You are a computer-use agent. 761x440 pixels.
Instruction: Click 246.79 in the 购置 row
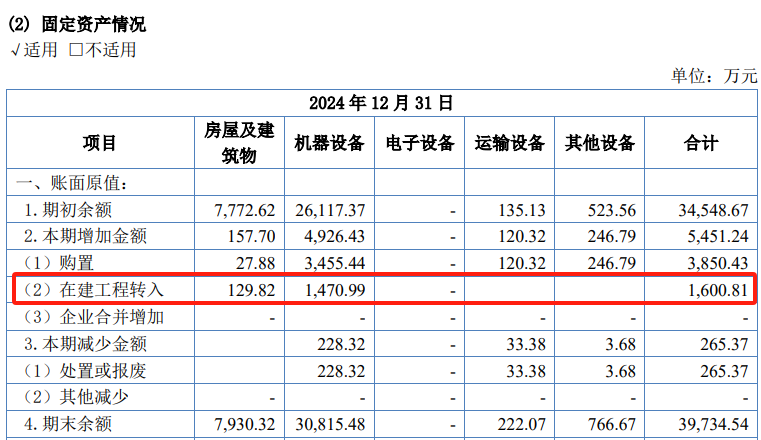point(612,263)
